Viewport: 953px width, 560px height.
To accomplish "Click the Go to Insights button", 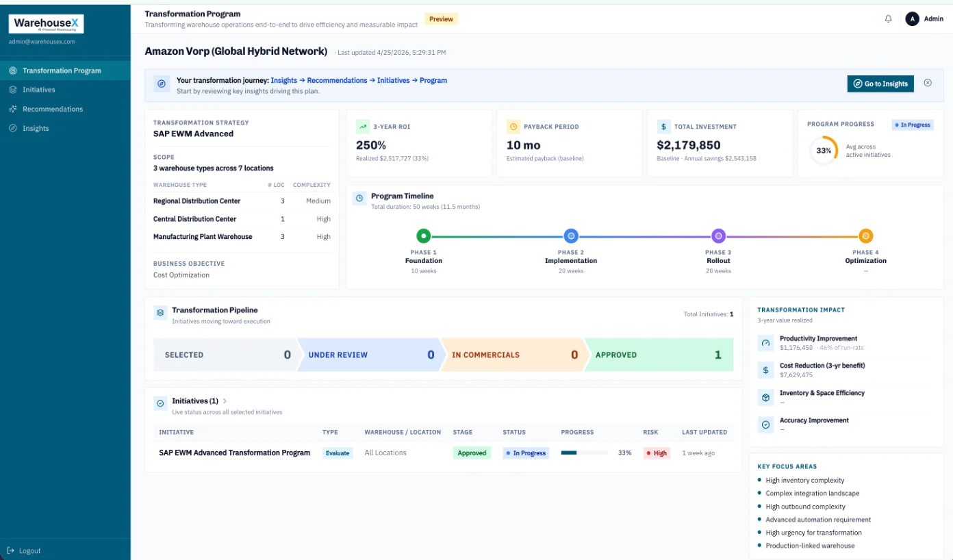I will tap(880, 84).
